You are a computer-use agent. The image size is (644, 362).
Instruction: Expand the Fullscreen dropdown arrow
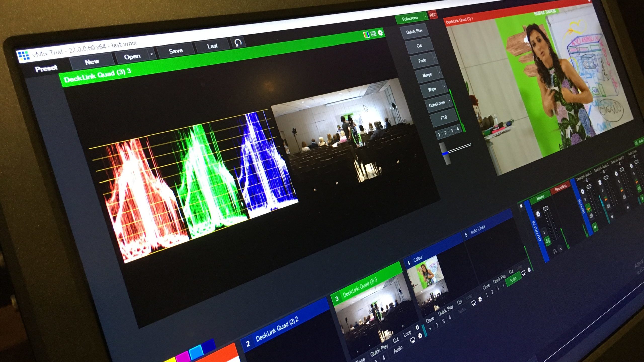click(x=426, y=17)
